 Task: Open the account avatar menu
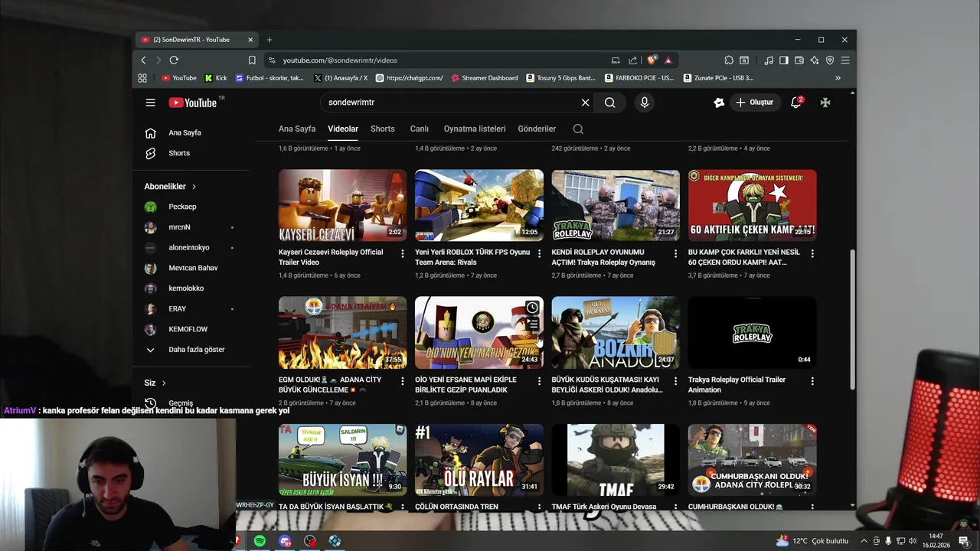click(825, 103)
